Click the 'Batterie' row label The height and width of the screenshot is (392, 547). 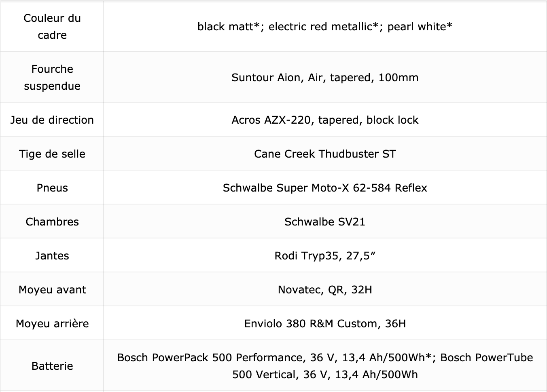click(x=52, y=366)
